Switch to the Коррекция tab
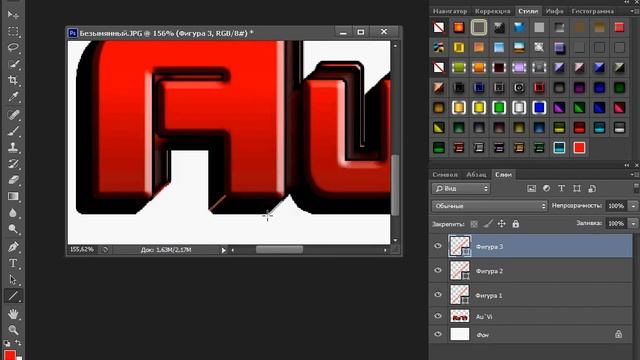The height and width of the screenshot is (360, 640). pyautogui.click(x=493, y=11)
